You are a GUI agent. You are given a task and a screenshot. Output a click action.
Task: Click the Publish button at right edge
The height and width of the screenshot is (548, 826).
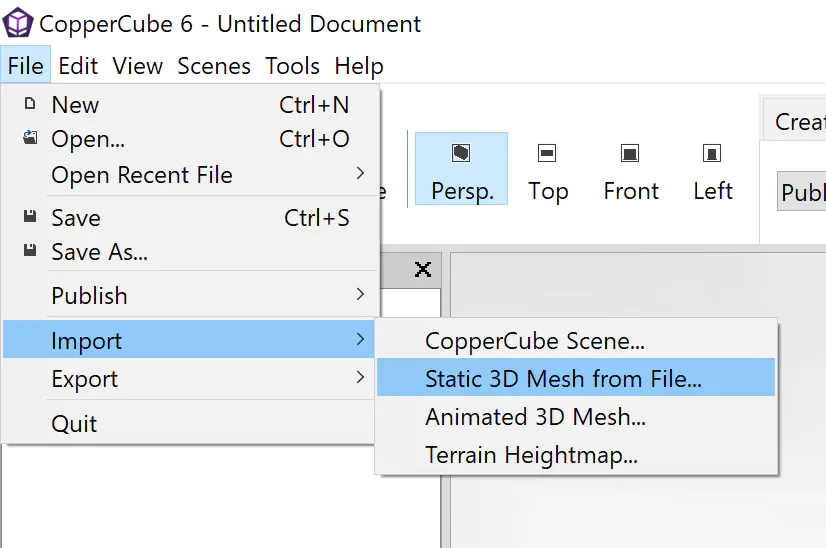click(x=802, y=191)
